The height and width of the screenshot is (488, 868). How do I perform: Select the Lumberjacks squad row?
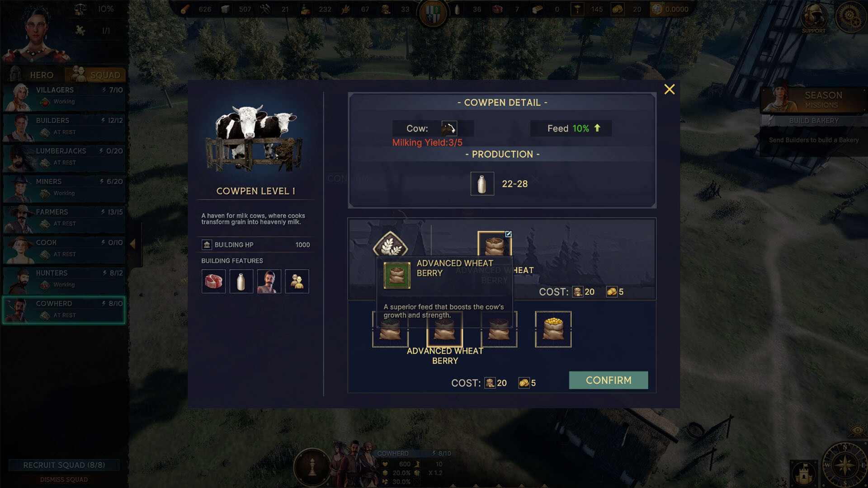click(x=64, y=157)
